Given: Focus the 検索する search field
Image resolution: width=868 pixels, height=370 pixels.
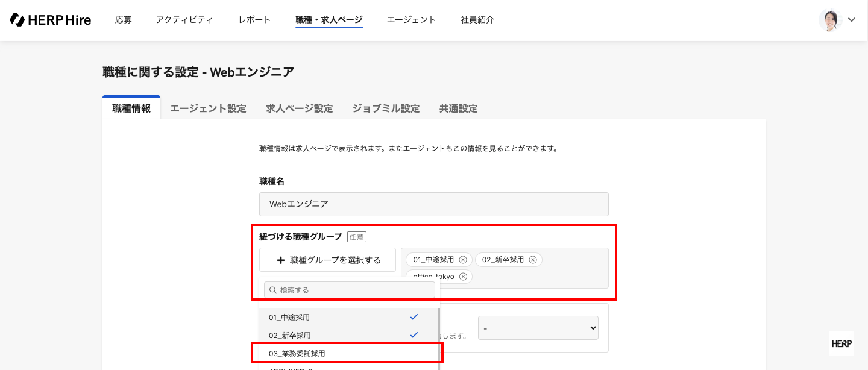Looking at the screenshot, I should 350,290.
